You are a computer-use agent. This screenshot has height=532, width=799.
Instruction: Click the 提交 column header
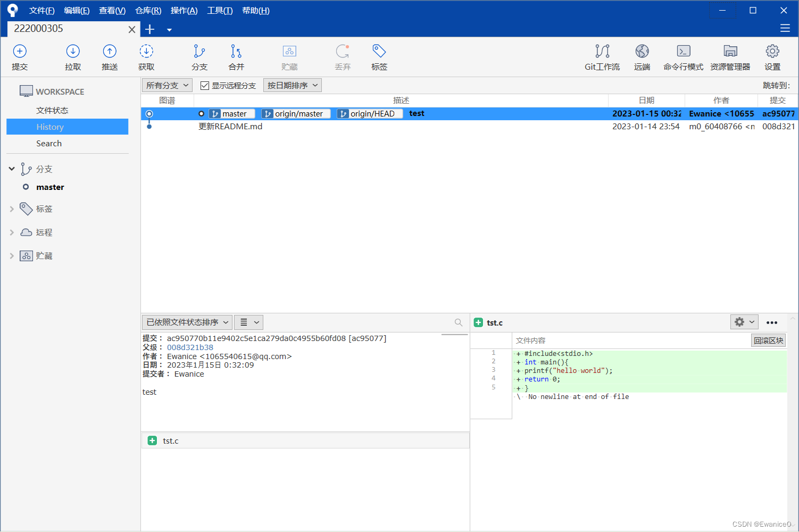point(778,100)
